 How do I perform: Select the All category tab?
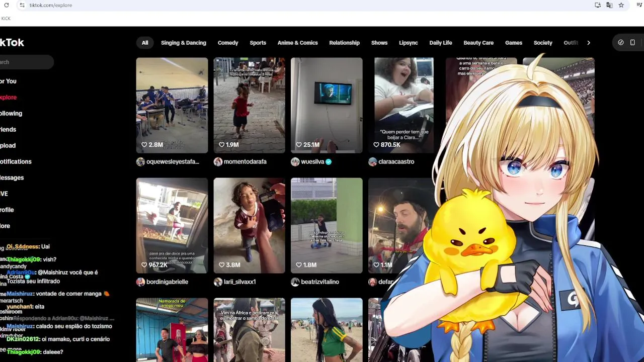coord(145,43)
